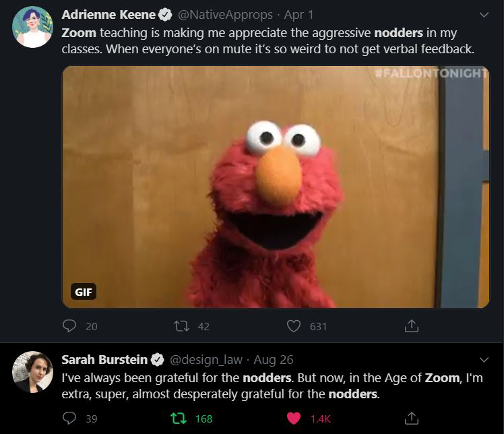
Task: Visit the Adrienne Keene display name link
Action: coord(108,14)
